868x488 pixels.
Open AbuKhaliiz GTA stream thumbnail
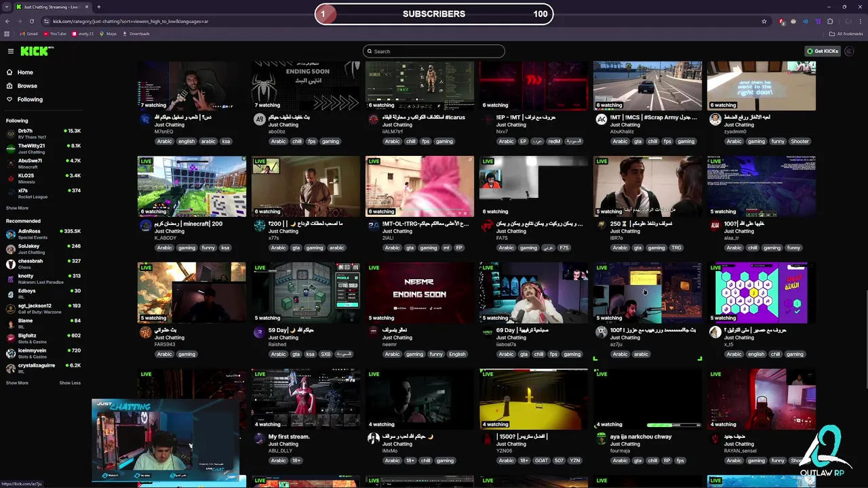(648, 86)
